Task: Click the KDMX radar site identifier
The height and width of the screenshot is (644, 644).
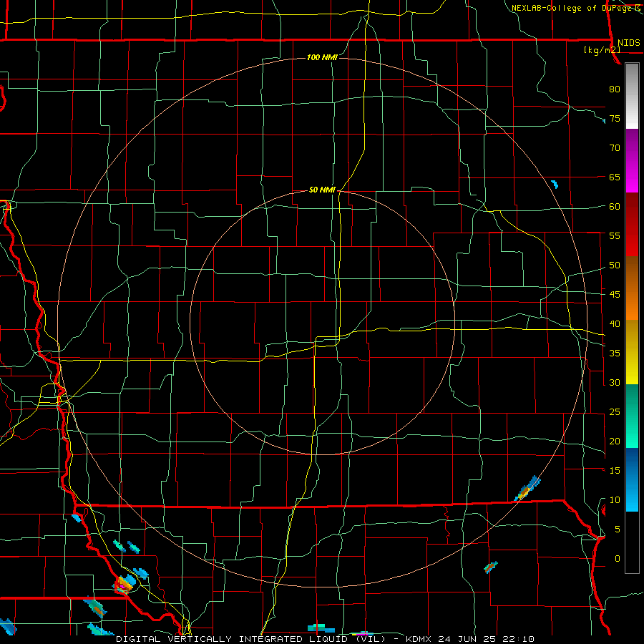Action: pyautogui.click(x=419, y=639)
